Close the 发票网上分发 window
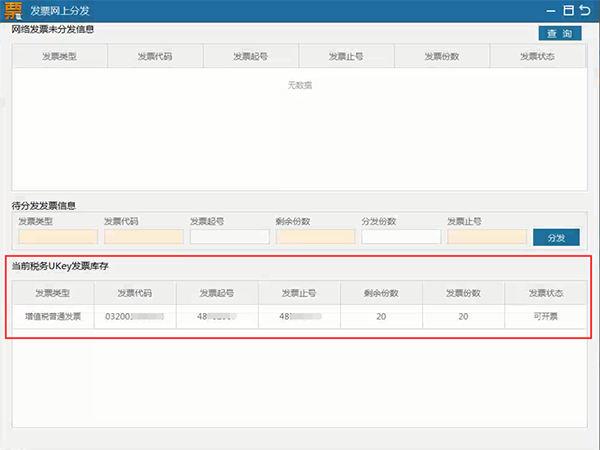The width and height of the screenshot is (600, 450). point(586,10)
